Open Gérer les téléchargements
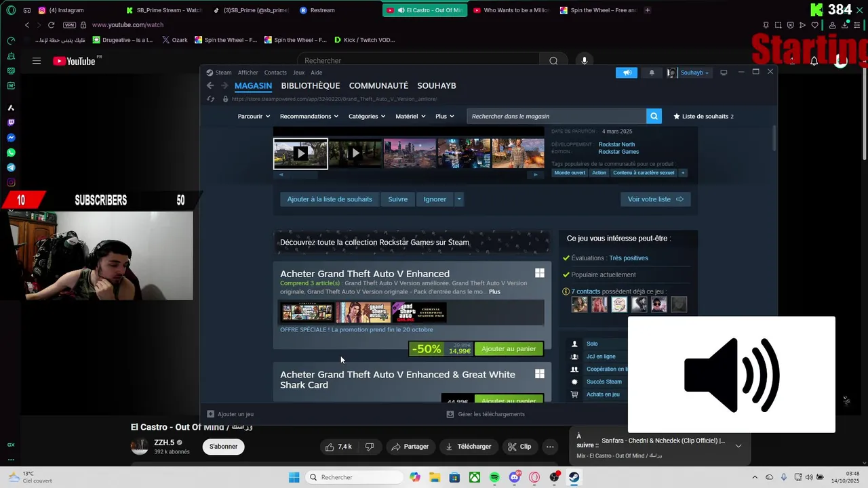The image size is (868, 488). (x=486, y=414)
